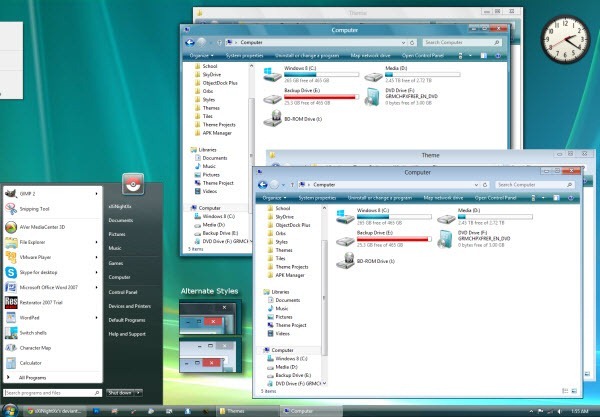The width and height of the screenshot is (600, 417).
Task: Switch to the Themes taskbar button
Action: coord(248,411)
